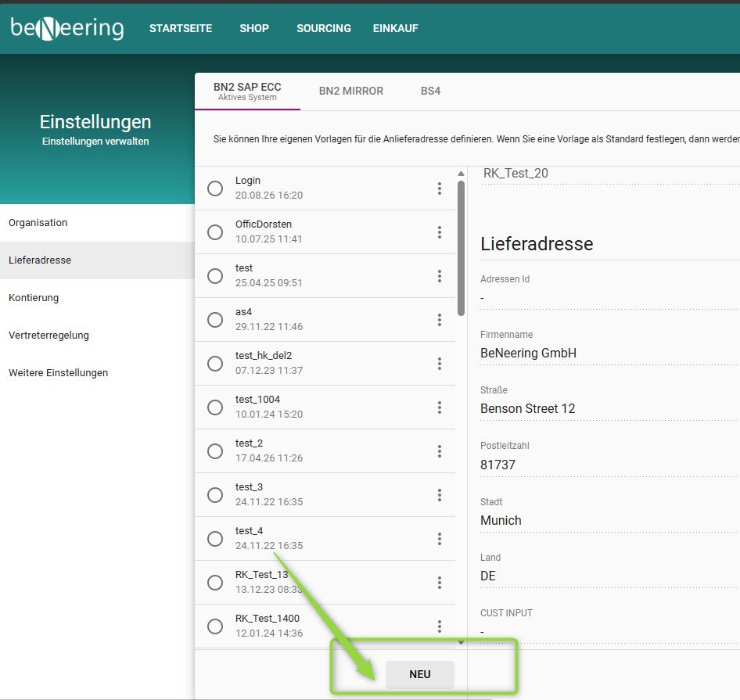
Task: Open the SHOP navigation item
Action: coord(254,28)
